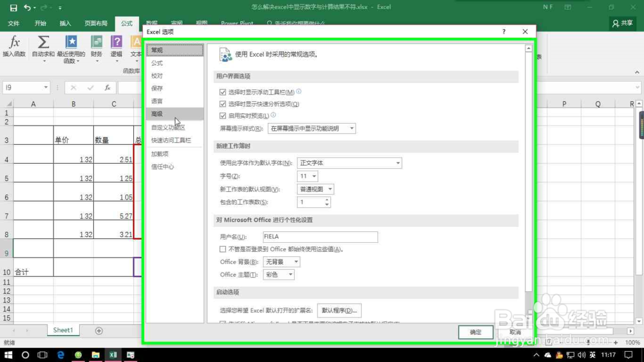Open the Logical functions icon

(116, 42)
